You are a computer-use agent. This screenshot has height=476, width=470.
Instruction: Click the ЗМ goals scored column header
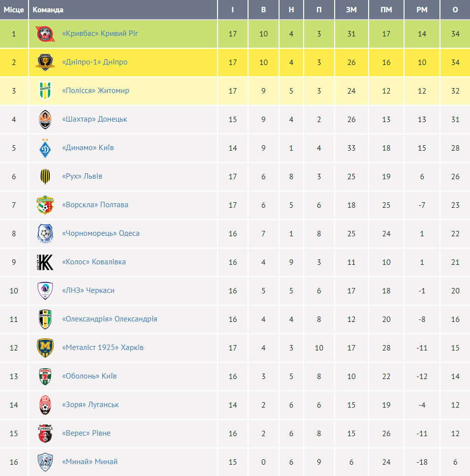(351, 10)
